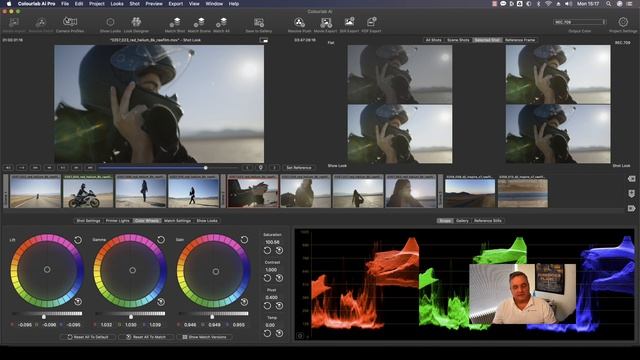640x360 pixels.
Task: Toggle viewer layout icon above main preview
Action: 264,40
